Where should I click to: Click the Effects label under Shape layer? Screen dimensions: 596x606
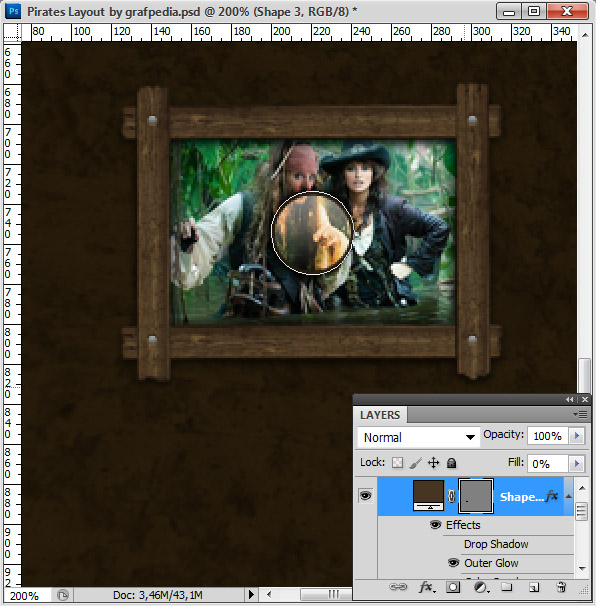click(463, 525)
